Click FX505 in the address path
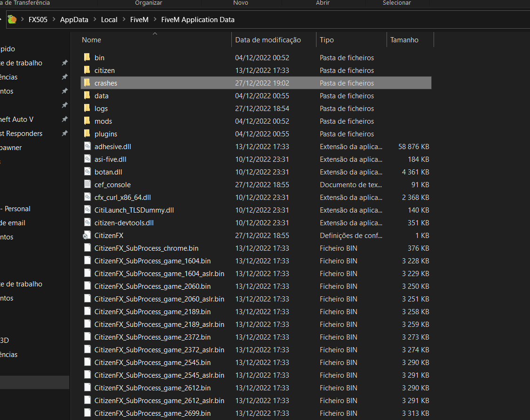530x420 pixels. (x=38, y=20)
